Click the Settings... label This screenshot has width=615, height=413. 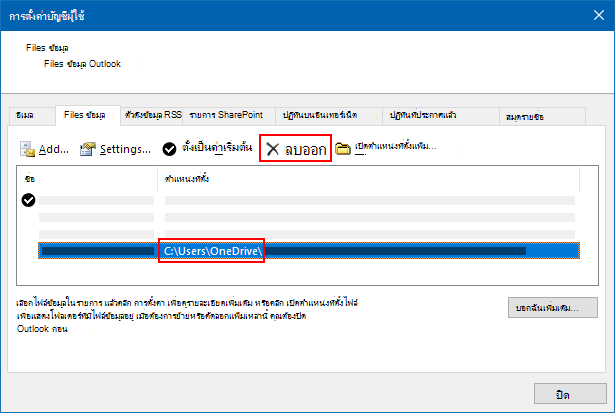125,149
